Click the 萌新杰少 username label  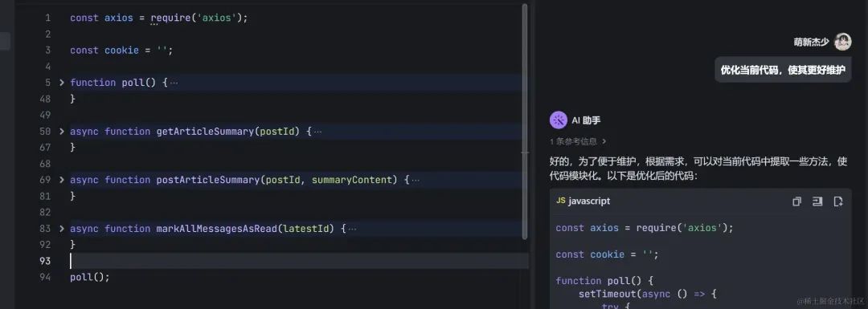pyautogui.click(x=811, y=43)
